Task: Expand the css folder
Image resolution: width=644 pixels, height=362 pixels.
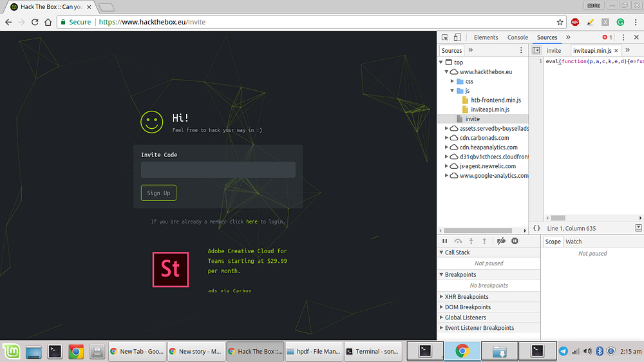Action: point(452,81)
